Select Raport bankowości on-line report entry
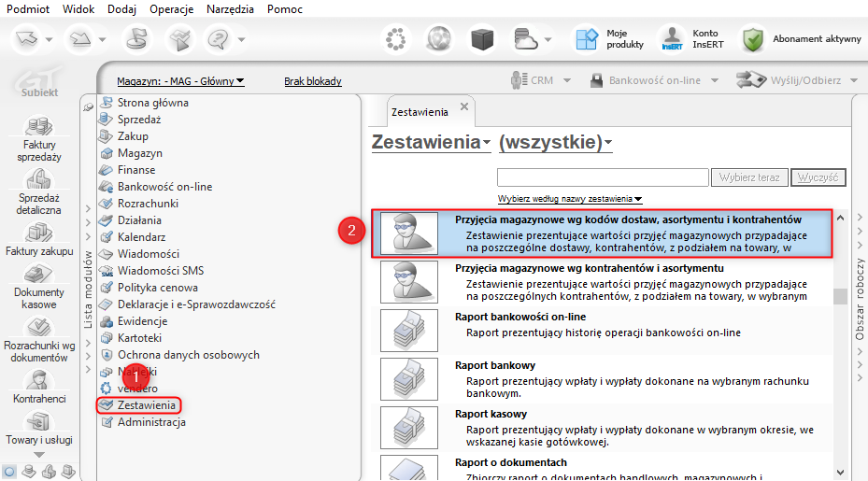This screenshot has width=868, height=481. point(603,331)
